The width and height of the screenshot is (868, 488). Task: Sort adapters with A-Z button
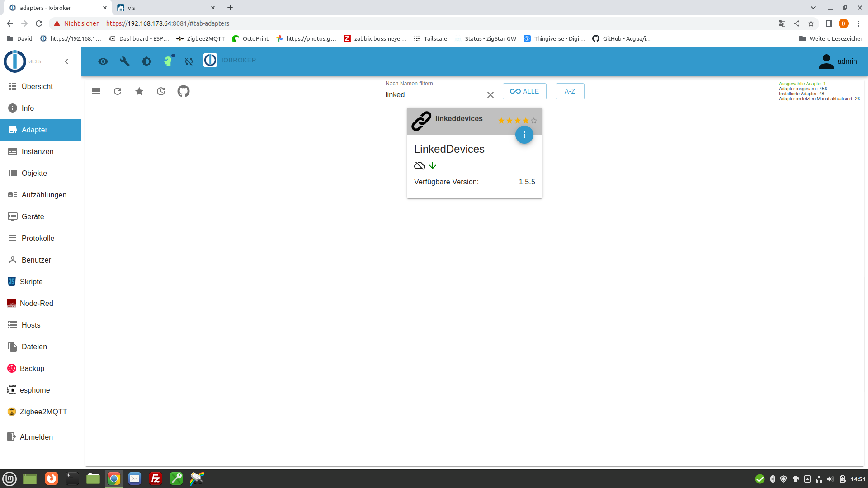tap(570, 91)
